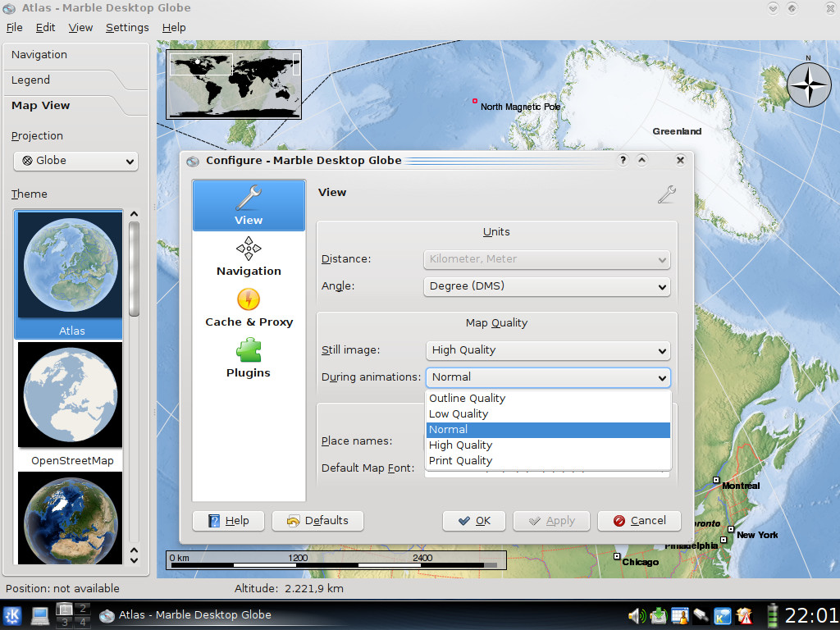Open the Projection Globe dropdown
The width and height of the screenshot is (840, 630).
click(75, 161)
